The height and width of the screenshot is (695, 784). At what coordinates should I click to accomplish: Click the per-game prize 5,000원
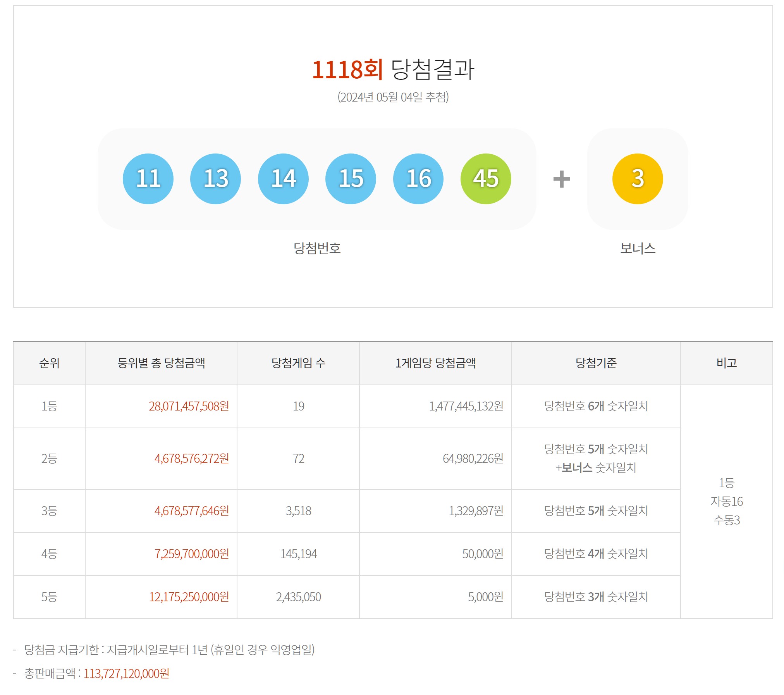tap(486, 597)
